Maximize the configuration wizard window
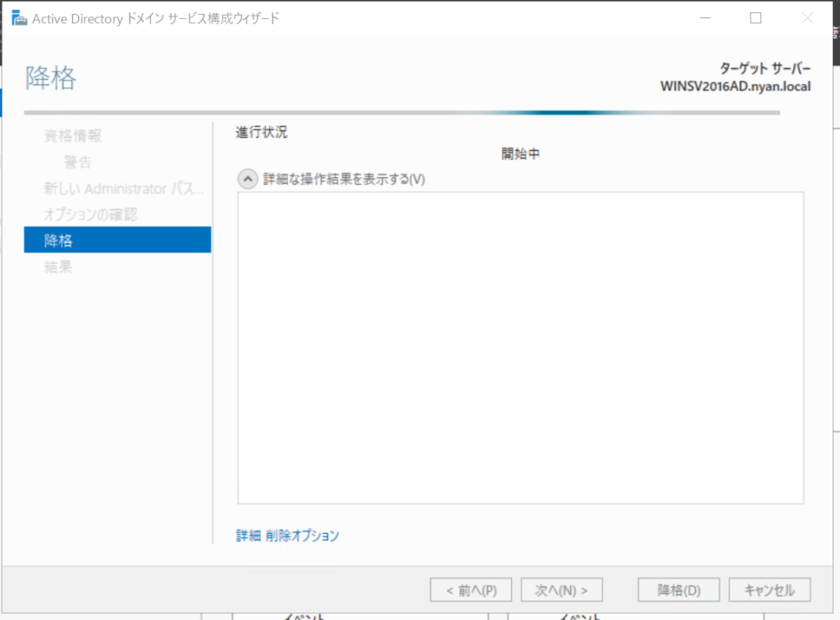 click(x=756, y=18)
